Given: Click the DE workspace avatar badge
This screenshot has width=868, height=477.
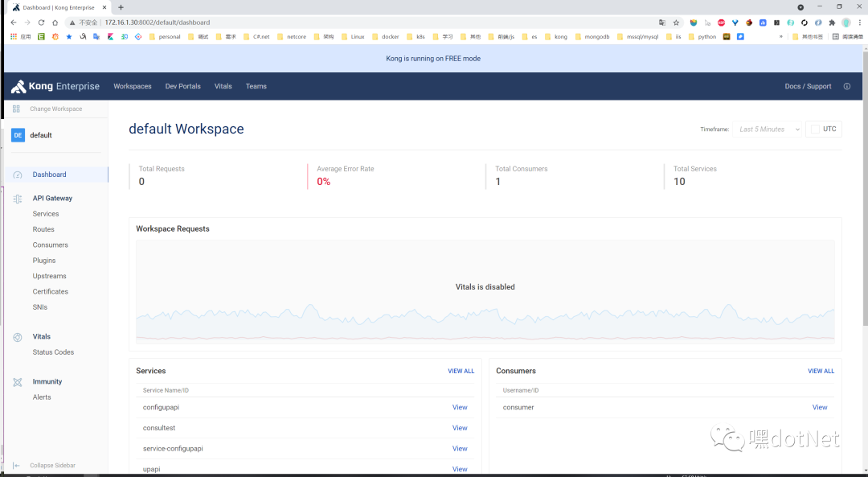Looking at the screenshot, I should pyautogui.click(x=18, y=135).
